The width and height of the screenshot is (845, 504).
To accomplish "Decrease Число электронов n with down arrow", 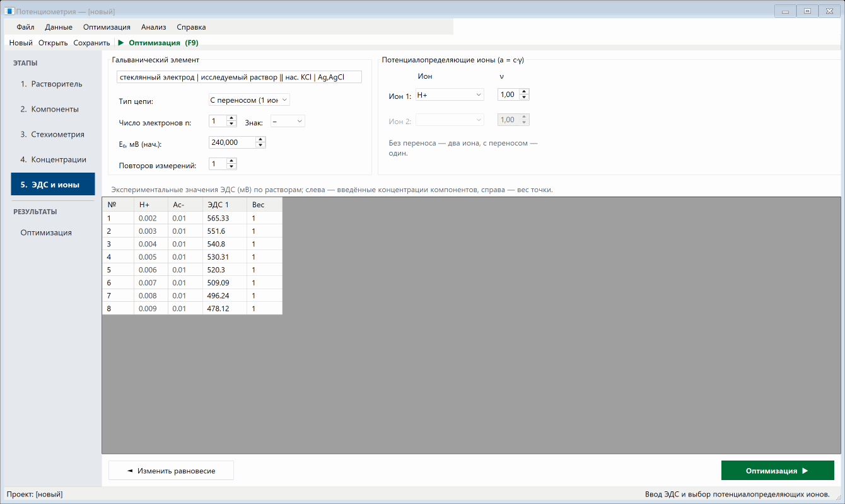I will (x=231, y=123).
